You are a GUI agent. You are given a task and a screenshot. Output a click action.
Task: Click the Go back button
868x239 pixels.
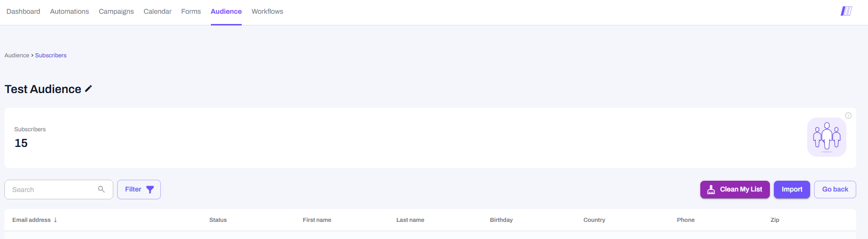[835, 190]
